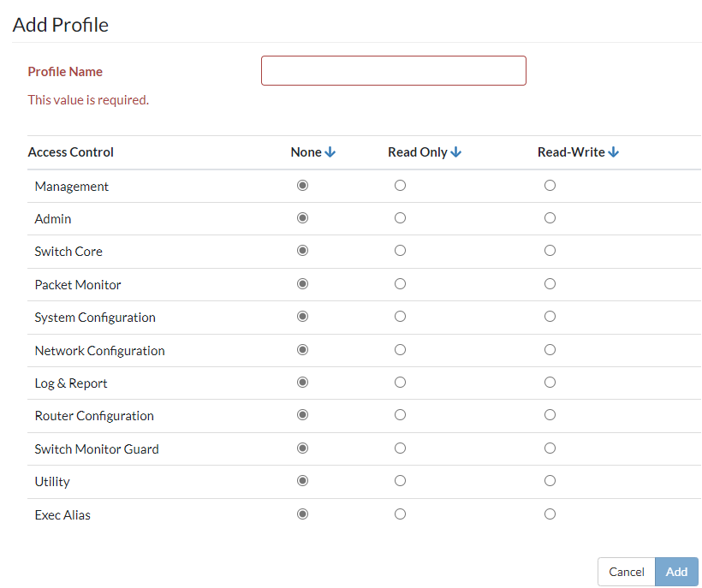Click the Read Only column header label
The width and height of the screenshot is (702, 588).
[x=419, y=151]
